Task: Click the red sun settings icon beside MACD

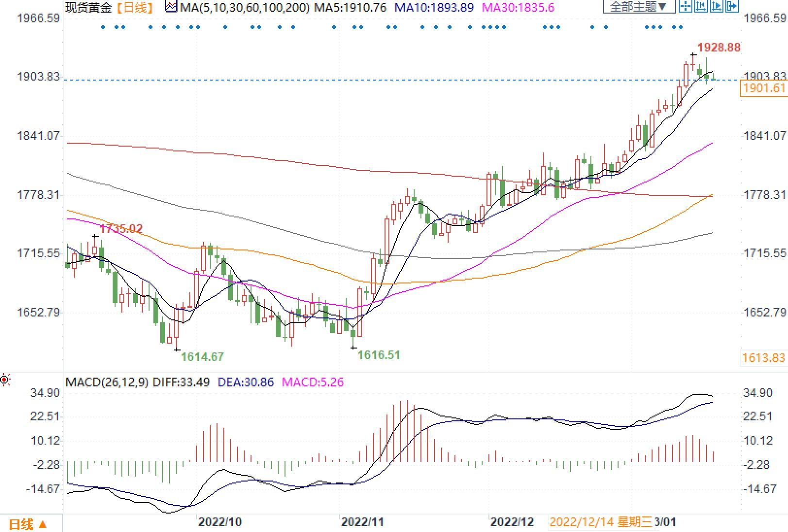Action: pos(5,380)
